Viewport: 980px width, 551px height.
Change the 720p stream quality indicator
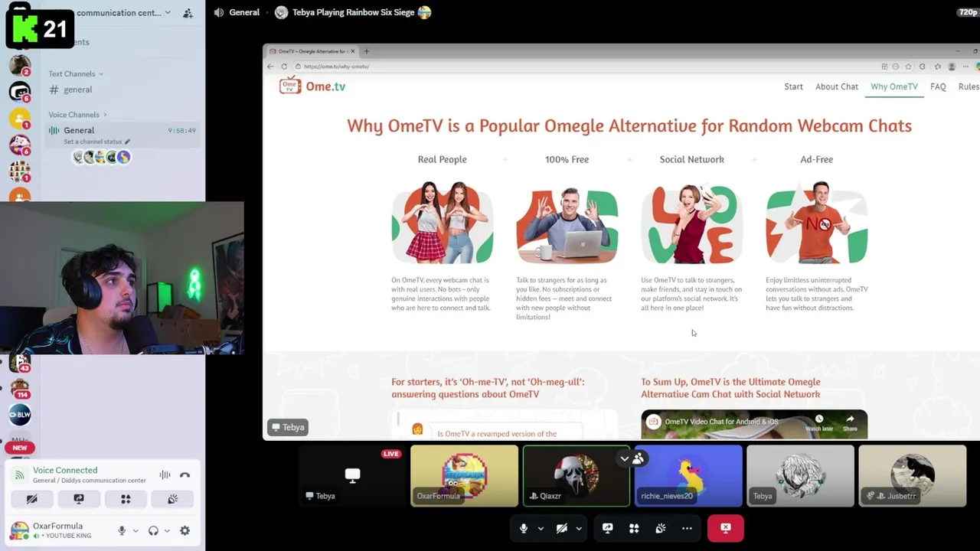pos(968,12)
